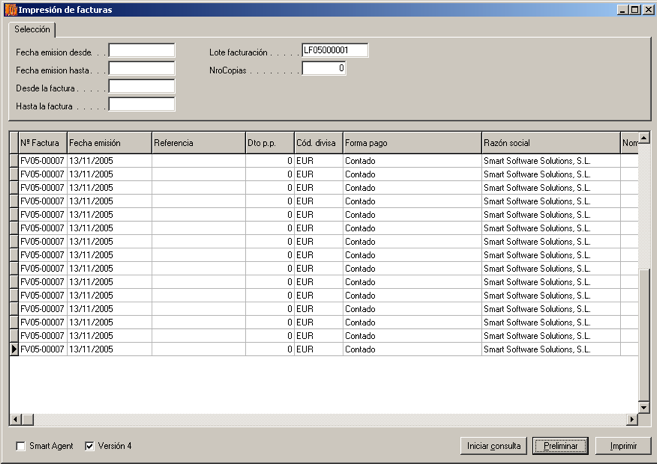This screenshot has width=658, height=465.
Task: Click the Hasta la factura input
Action: tap(141, 105)
